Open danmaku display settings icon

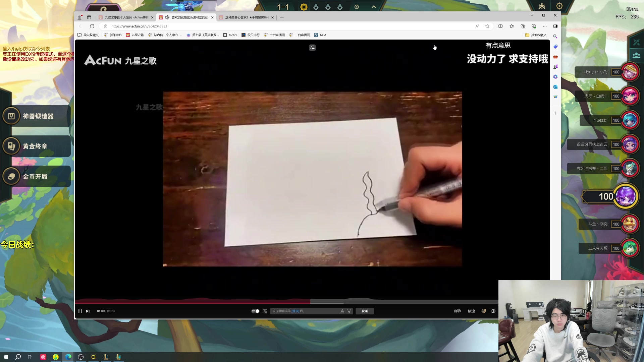[x=265, y=311]
